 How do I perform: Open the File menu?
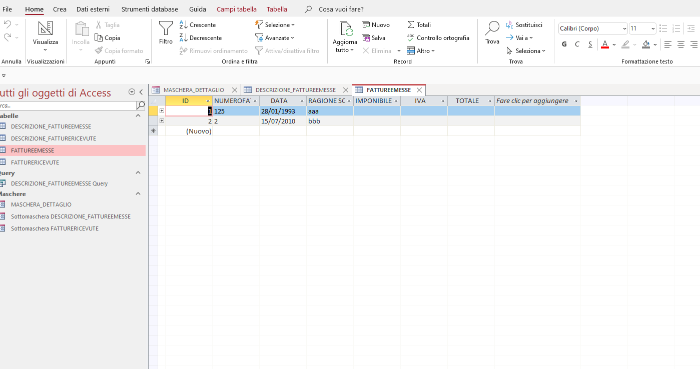pyautogui.click(x=7, y=9)
